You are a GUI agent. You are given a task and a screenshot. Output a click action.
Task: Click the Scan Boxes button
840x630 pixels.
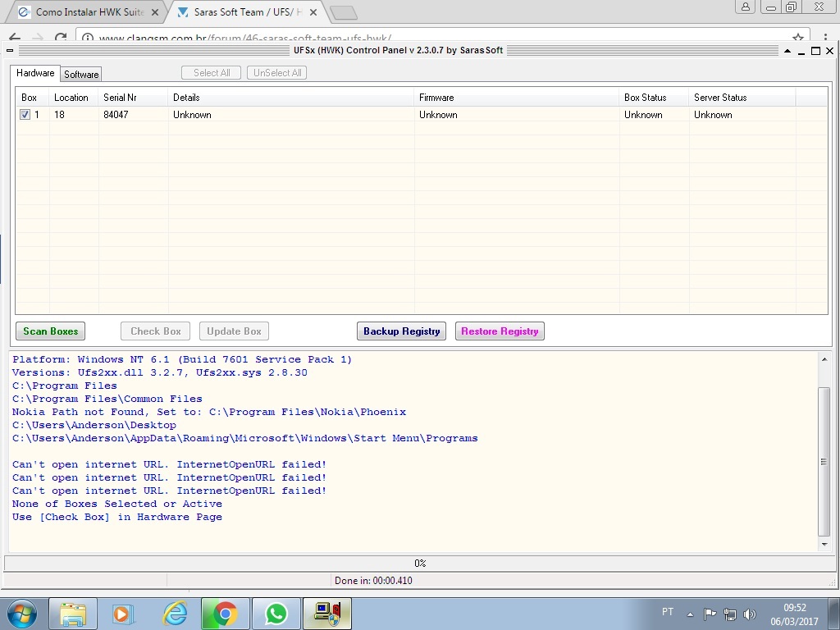[50, 331]
